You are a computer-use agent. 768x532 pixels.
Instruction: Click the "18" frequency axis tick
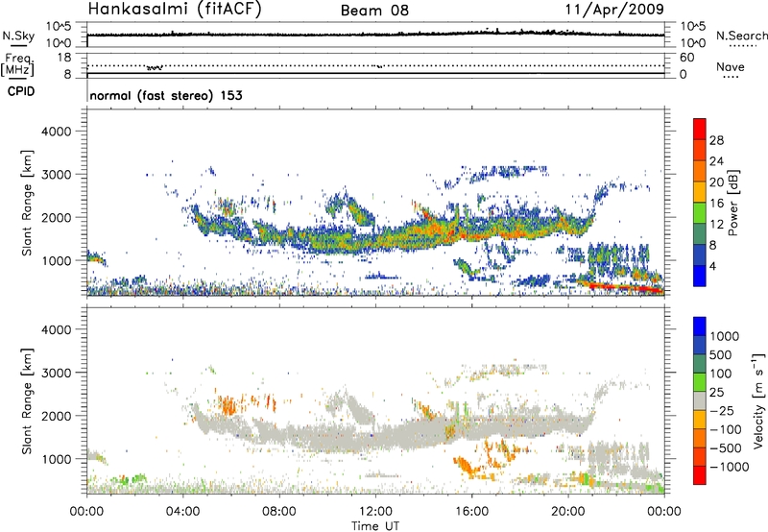(64, 58)
